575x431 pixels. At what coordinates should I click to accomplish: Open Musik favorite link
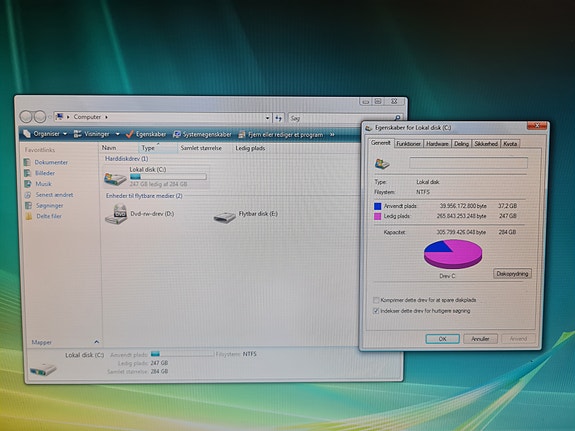(43, 184)
